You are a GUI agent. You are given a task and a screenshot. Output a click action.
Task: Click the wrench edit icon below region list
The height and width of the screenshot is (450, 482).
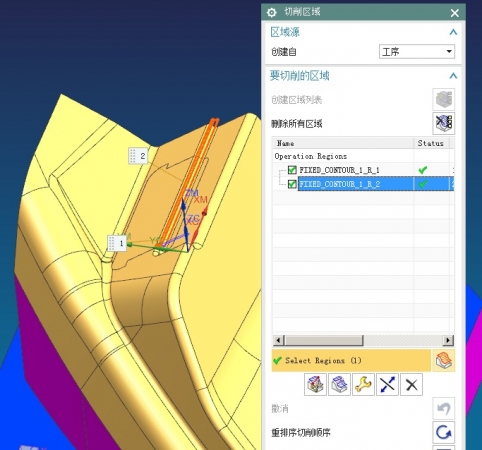363,385
